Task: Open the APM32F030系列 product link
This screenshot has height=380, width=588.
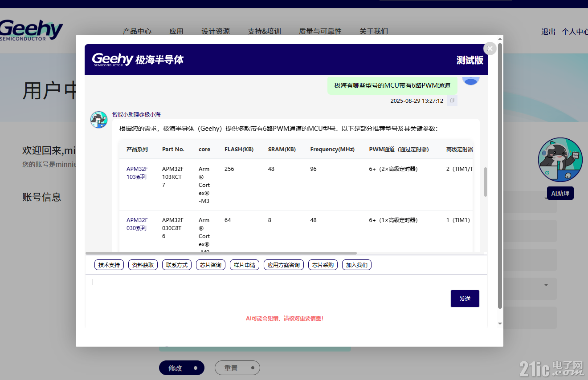Action: (137, 224)
